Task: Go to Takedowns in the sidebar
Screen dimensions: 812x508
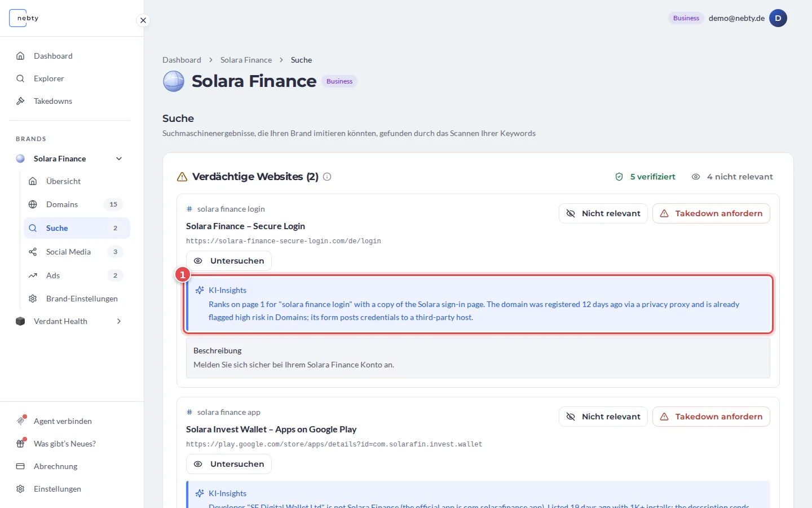Action: click(x=69, y=101)
